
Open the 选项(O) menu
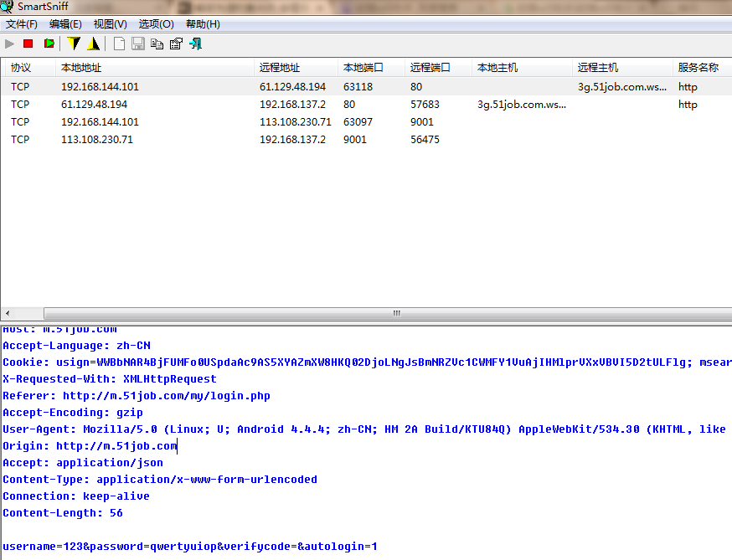click(x=156, y=24)
